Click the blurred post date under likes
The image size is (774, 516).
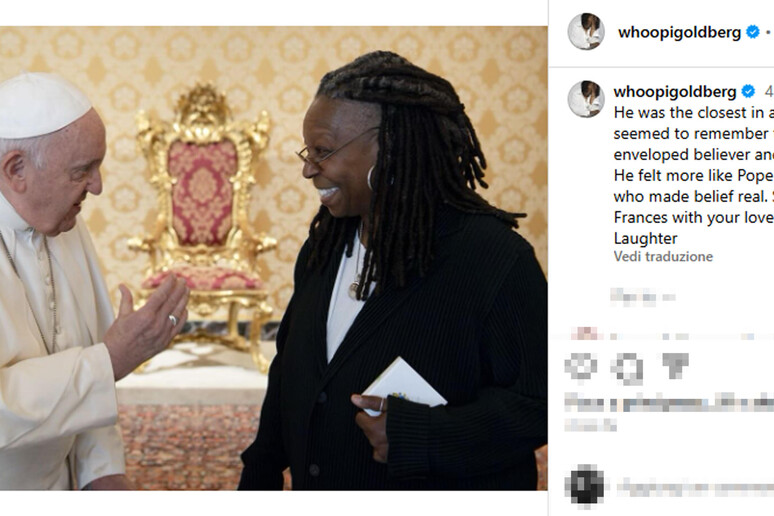point(590,424)
